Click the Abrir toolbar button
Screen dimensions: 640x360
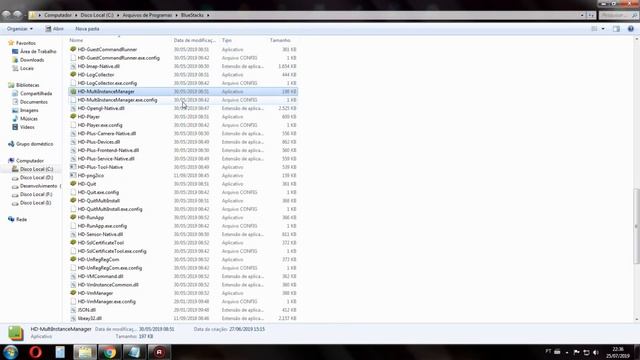tap(54, 29)
